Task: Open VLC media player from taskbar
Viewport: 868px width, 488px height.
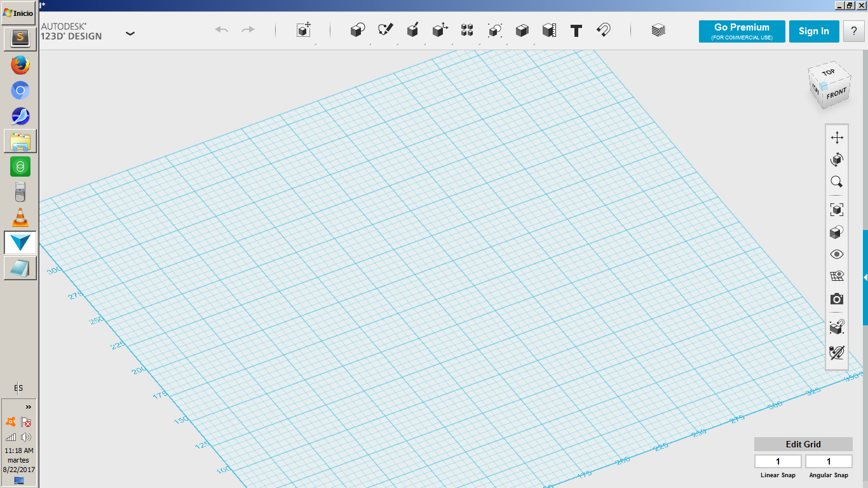Action: click(x=20, y=217)
